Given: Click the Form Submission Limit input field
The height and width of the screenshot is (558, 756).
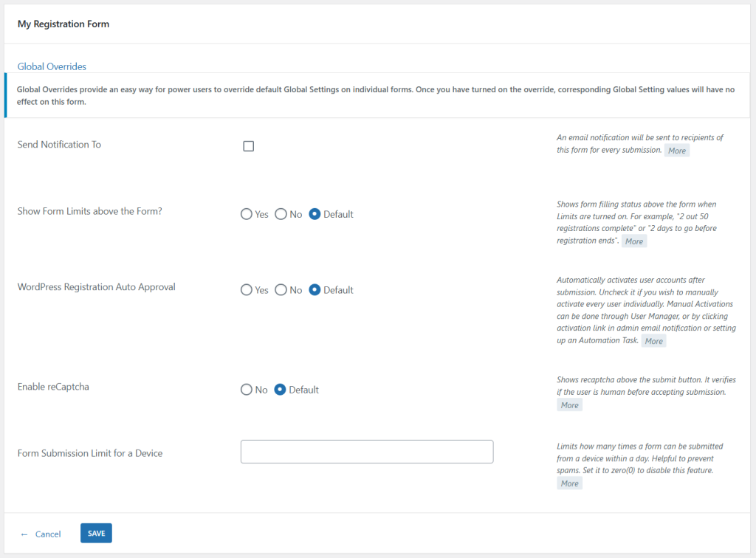Looking at the screenshot, I should [x=367, y=451].
